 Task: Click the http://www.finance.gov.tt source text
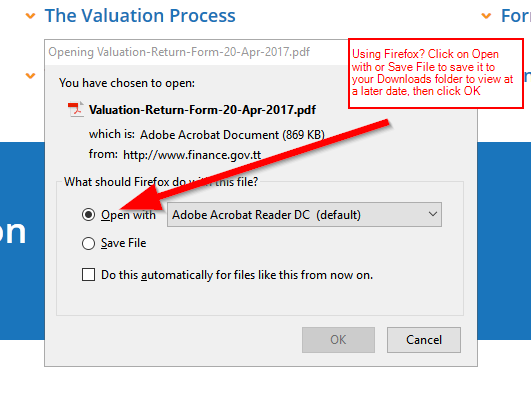[192, 155]
